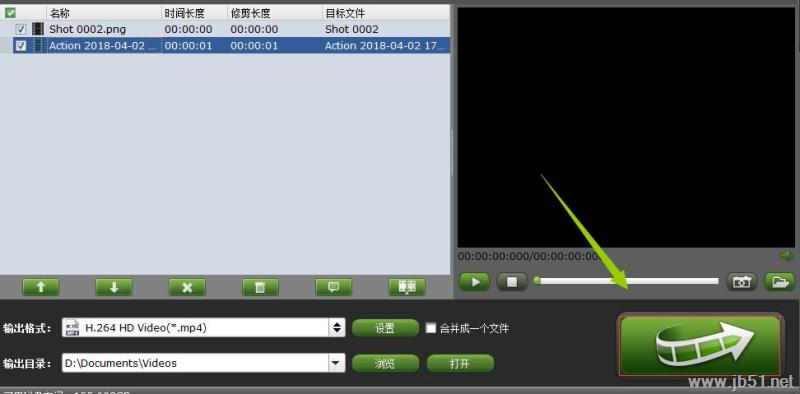This screenshot has width=800, height=394.
Task: Select the Shot 0002.png file name
Action: pos(87,30)
